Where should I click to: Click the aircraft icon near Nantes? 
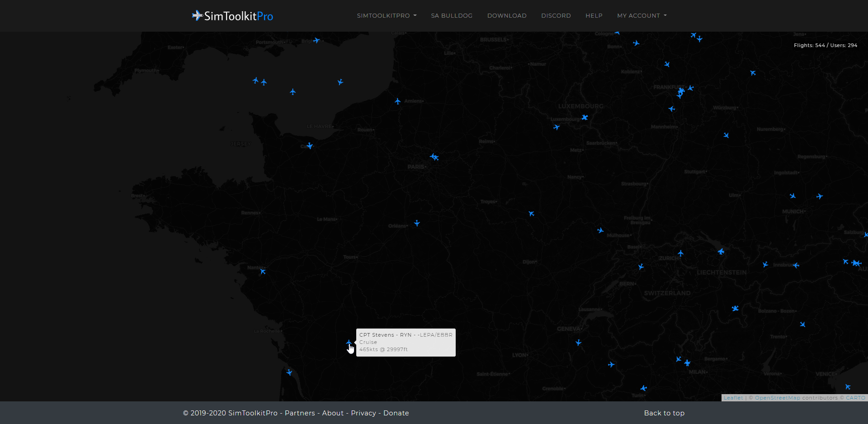(x=263, y=271)
